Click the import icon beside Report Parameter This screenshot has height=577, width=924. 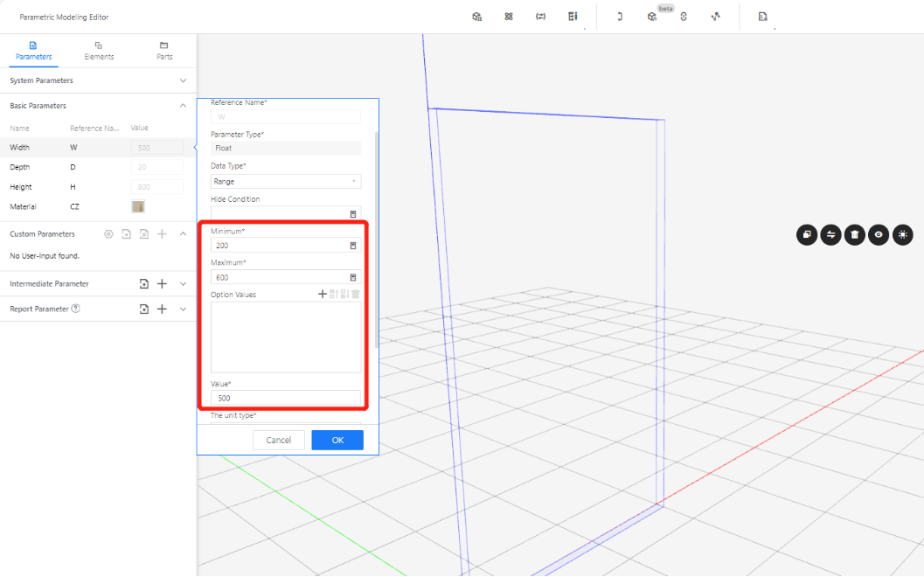pos(143,309)
